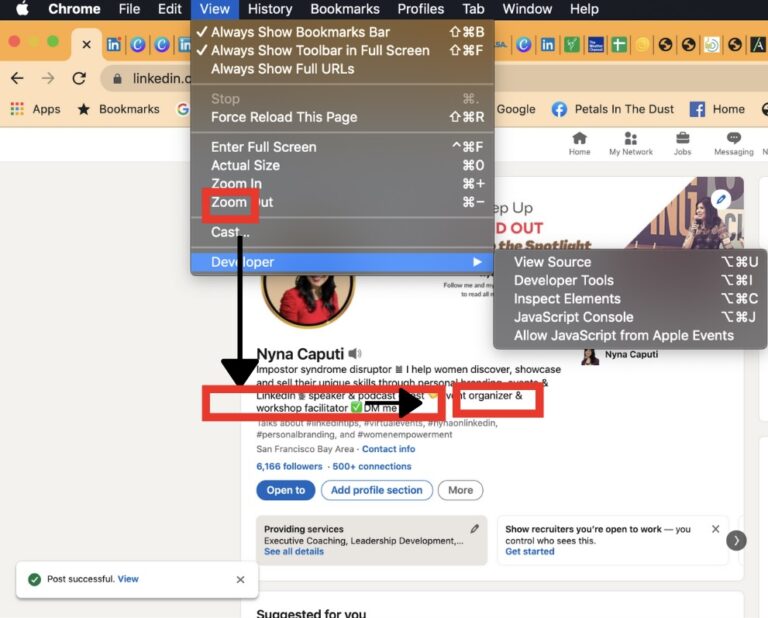Open the Bookmarks folder in bookmarks bar

pyautogui.click(x=119, y=109)
